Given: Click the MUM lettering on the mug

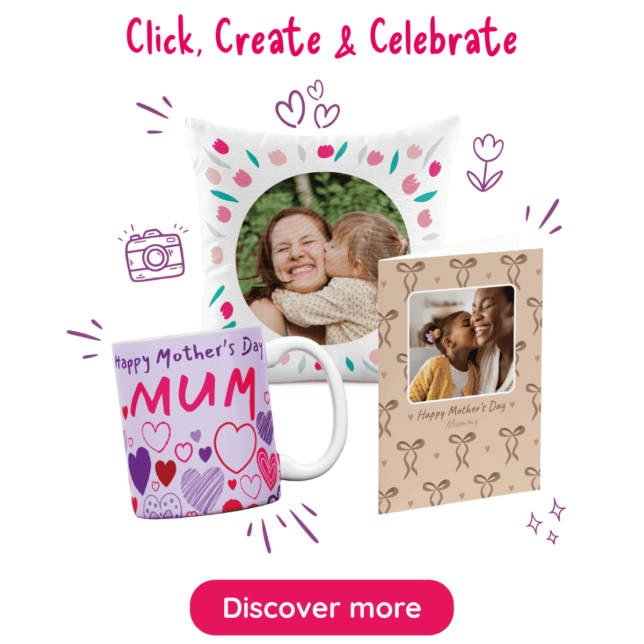Looking at the screenshot, I should 193,392.
